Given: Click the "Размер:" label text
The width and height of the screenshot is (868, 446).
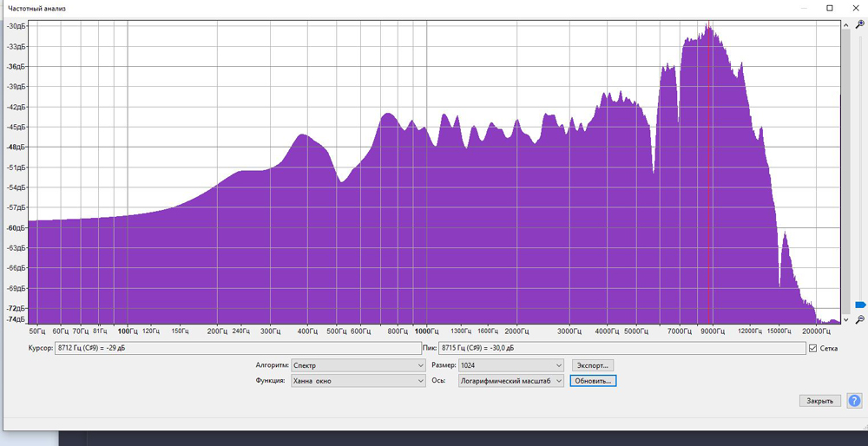Looking at the screenshot, I should tap(443, 366).
